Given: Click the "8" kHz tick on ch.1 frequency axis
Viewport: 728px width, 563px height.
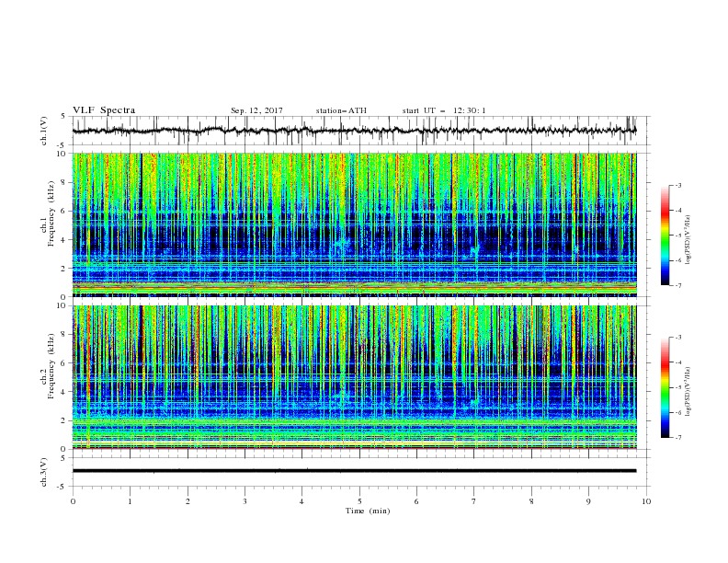Looking at the screenshot, I should coord(65,182).
